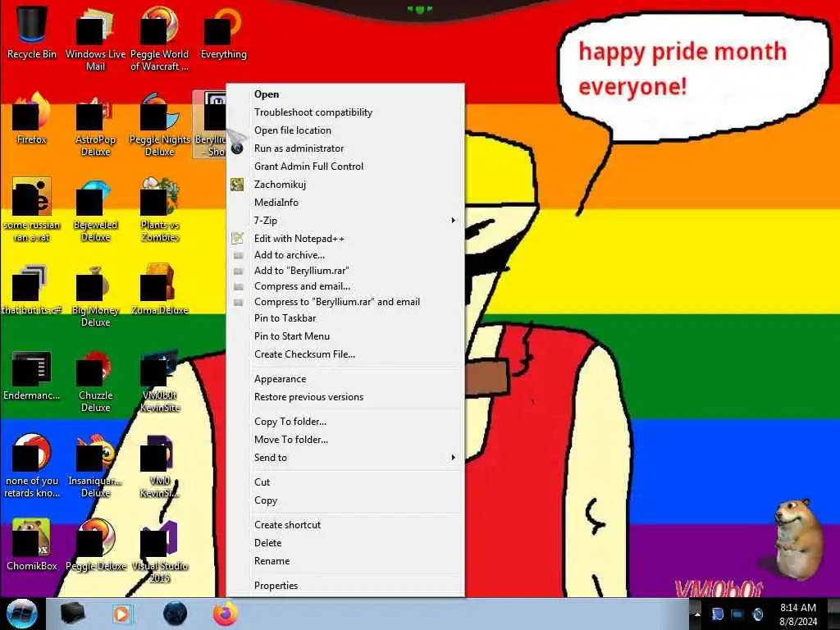840x630 pixels.
Task: Choose Pin to Start Menu
Action: [x=345, y=336]
